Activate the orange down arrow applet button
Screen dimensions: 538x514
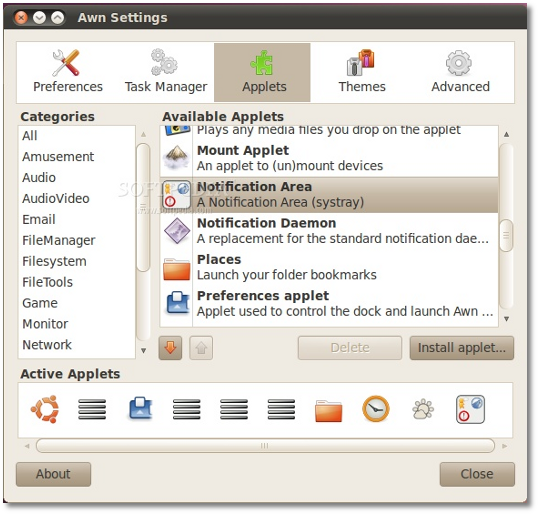[170, 348]
